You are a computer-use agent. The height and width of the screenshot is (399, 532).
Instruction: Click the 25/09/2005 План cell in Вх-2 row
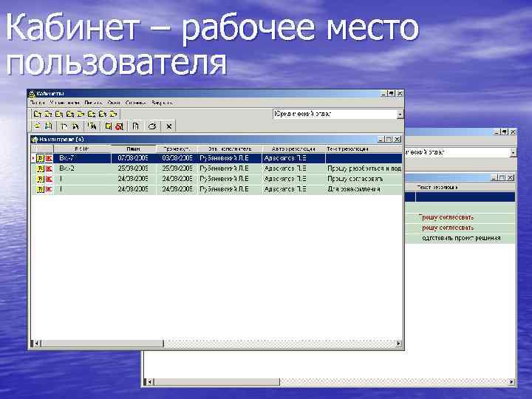(x=133, y=168)
